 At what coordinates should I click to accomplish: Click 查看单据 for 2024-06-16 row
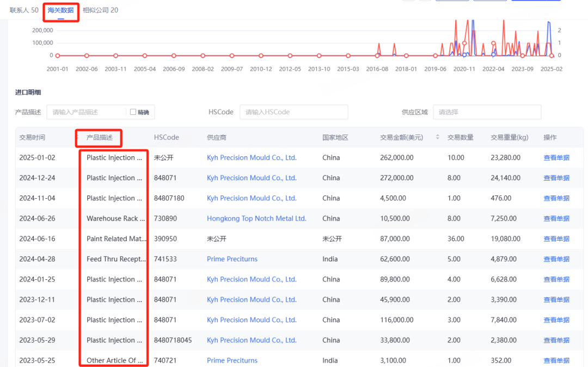pyautogui.click(x=556, y=238)
